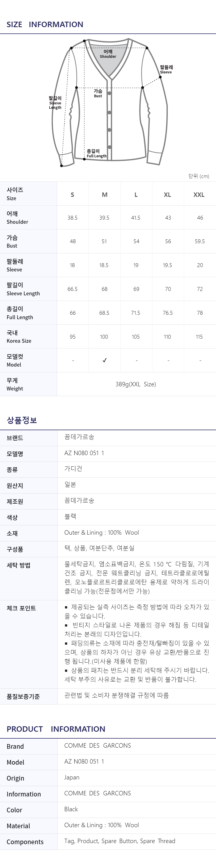Image resolution: width=216 pixels, height=868 pixels.
Task: Click the 모델명 value AZ N080 051 1
Action: (x=84, y=453)
